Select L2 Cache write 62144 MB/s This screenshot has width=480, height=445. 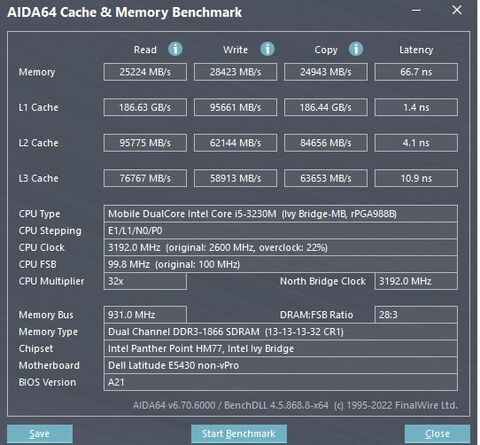point(235,143)
